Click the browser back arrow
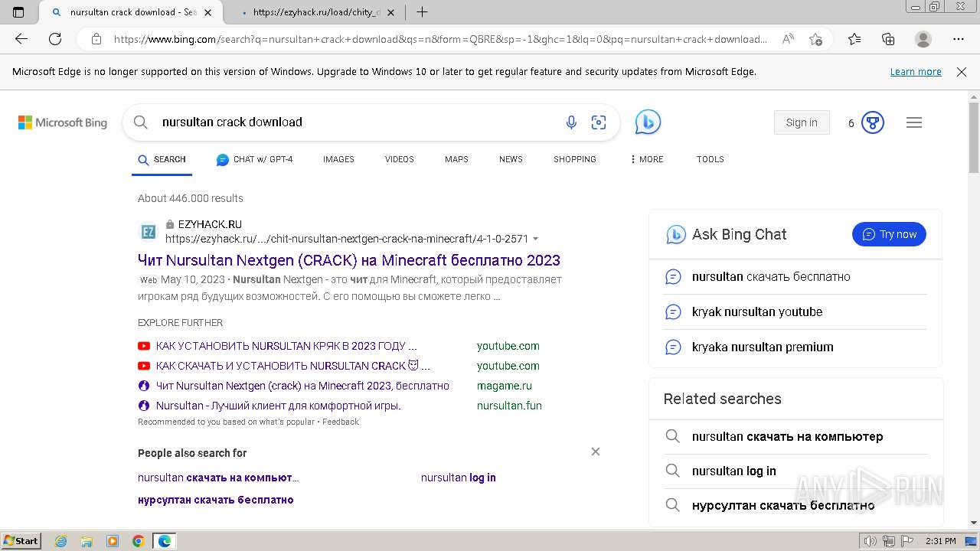This screenshot has width=980, height=551. tap(21, 39)
